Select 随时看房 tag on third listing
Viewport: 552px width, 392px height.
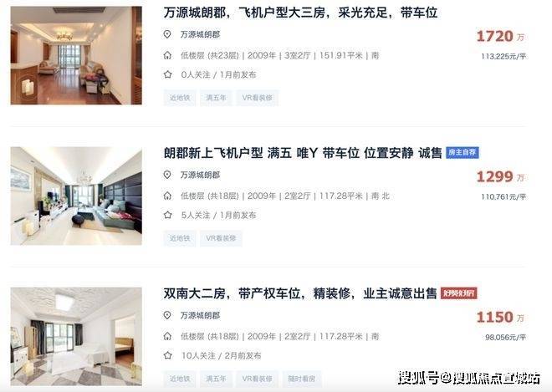[302, 379]
